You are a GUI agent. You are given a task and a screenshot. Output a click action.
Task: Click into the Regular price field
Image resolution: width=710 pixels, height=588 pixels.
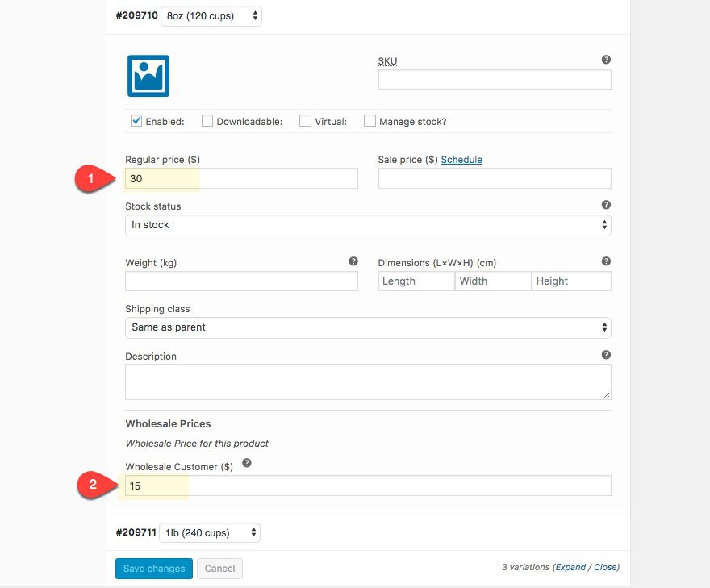click(x=241, y=179)
